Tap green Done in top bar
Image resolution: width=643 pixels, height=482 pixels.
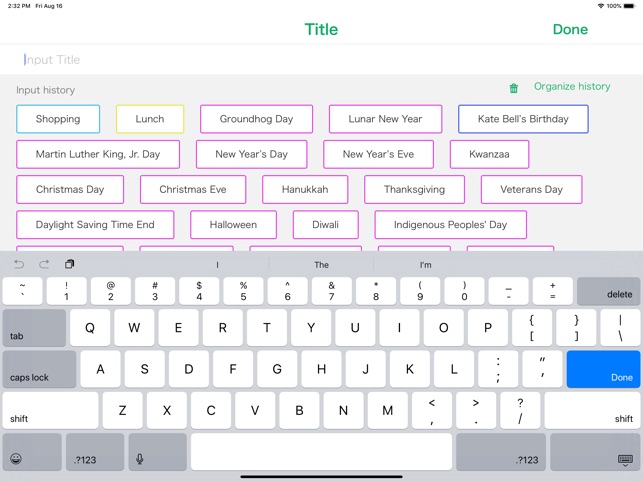tap(570, 29)
